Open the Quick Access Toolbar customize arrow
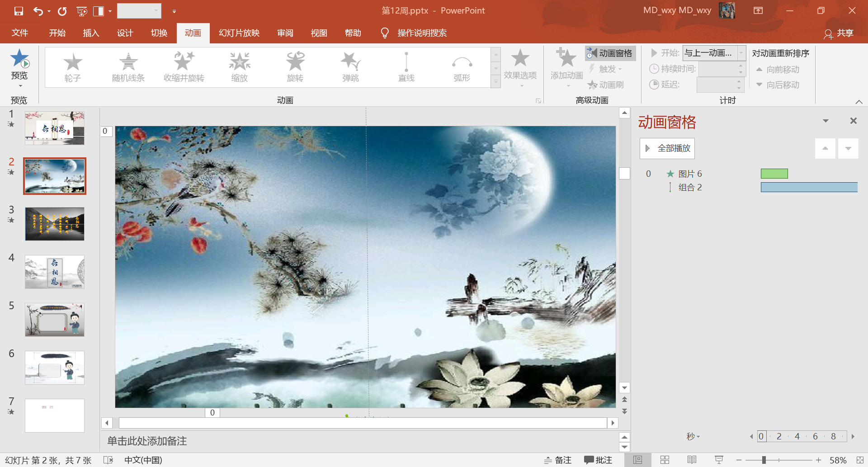Viewport: 868px width, 467px height. [174, 11]
